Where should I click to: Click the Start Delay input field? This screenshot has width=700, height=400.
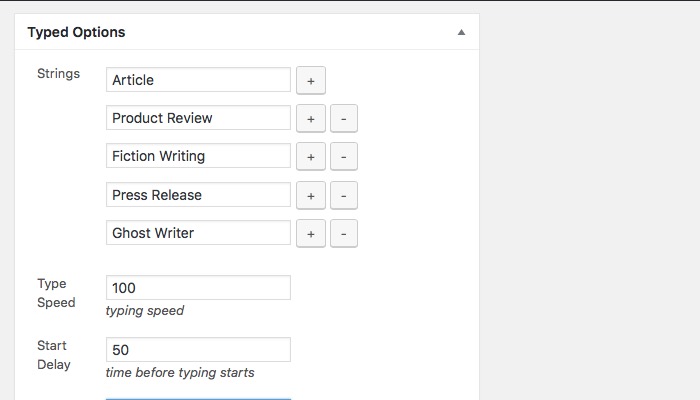pos(198,350)
